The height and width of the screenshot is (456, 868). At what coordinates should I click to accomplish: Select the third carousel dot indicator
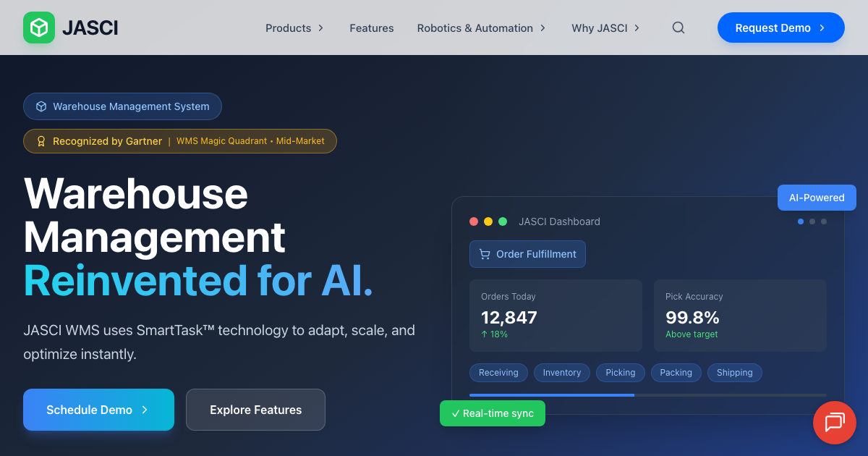pyautogui.click(x=824, y=221)
